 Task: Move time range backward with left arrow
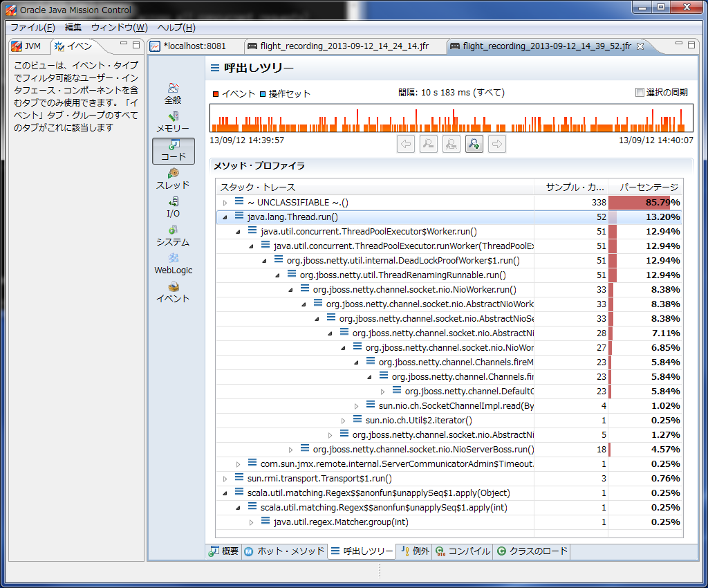pyautogui.click(x=406, y=144)
